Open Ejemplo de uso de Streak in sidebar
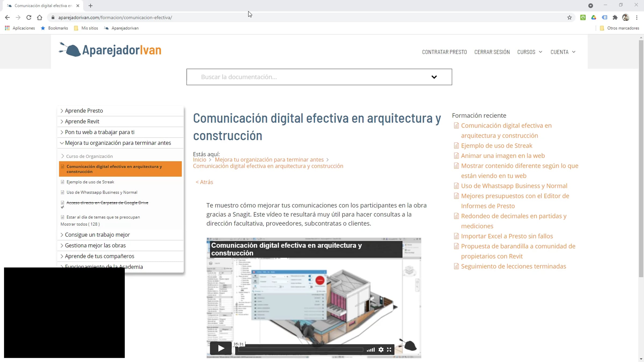Image resolution: width=644 pixels, height=362 pixels. tap(90, 182)
